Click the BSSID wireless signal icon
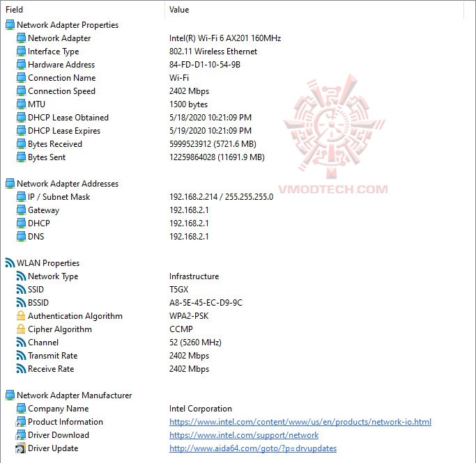Image resolution: width=476 pixels, height=463 pixels. tap(21, 303)
